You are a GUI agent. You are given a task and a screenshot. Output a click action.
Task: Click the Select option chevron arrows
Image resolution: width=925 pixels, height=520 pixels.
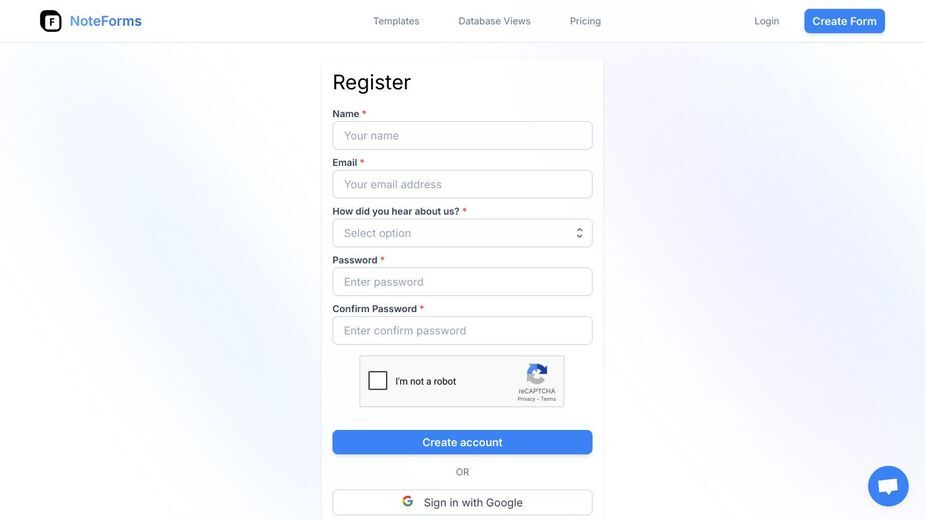click(579, 233)
